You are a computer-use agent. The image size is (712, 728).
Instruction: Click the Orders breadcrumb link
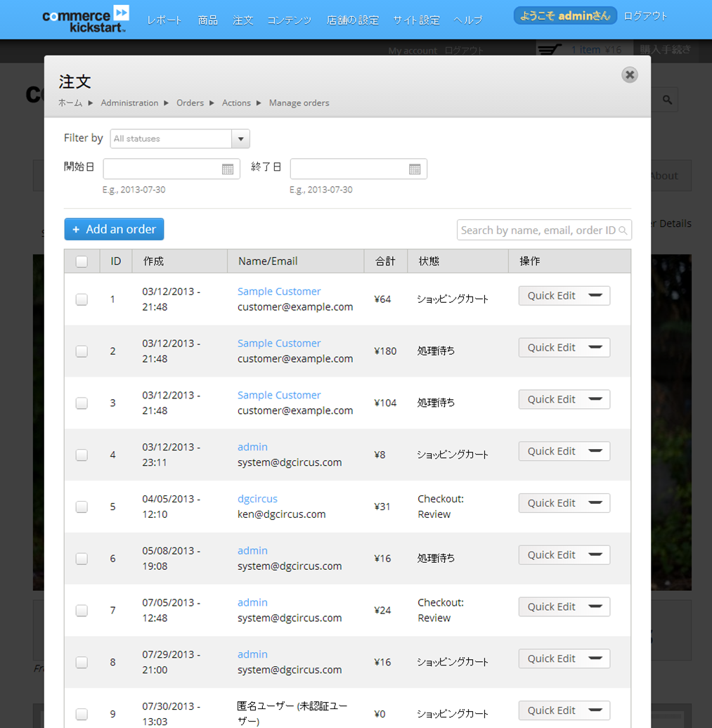point(190,103)
